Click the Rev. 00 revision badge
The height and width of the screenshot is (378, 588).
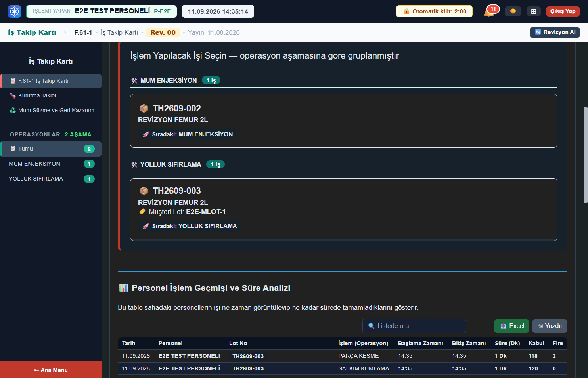pyautogui.click(x=163, y=32)
